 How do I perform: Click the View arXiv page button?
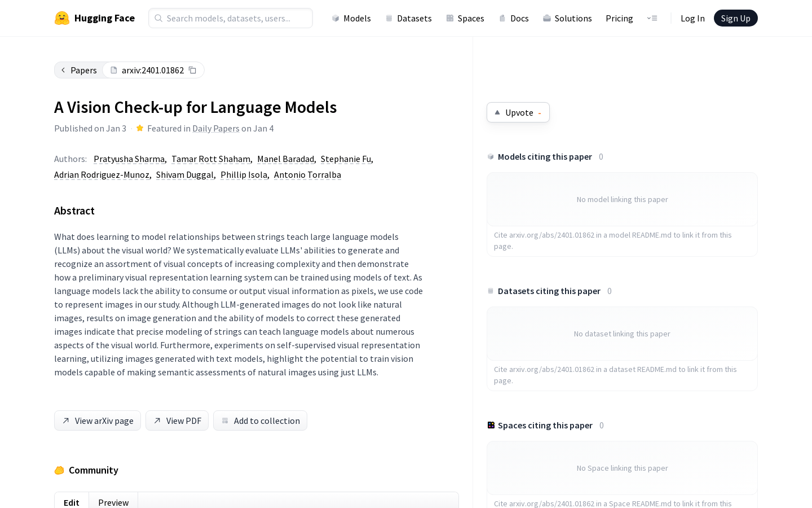98,421
